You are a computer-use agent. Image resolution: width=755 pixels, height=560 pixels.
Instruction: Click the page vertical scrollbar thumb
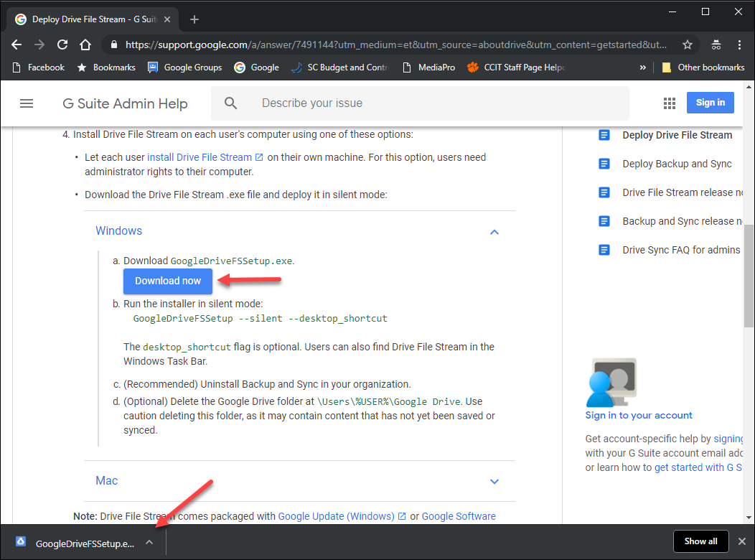tap(749, 276)
